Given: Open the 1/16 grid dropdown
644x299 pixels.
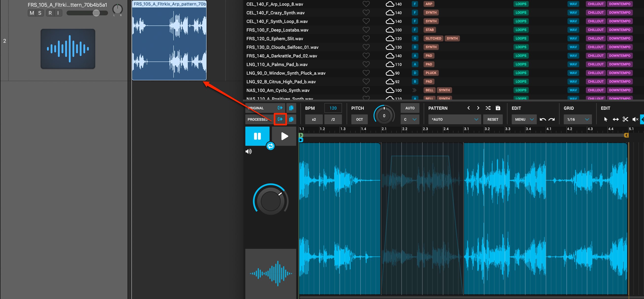Looking at the screenshot, I should (x=578, y=119).
